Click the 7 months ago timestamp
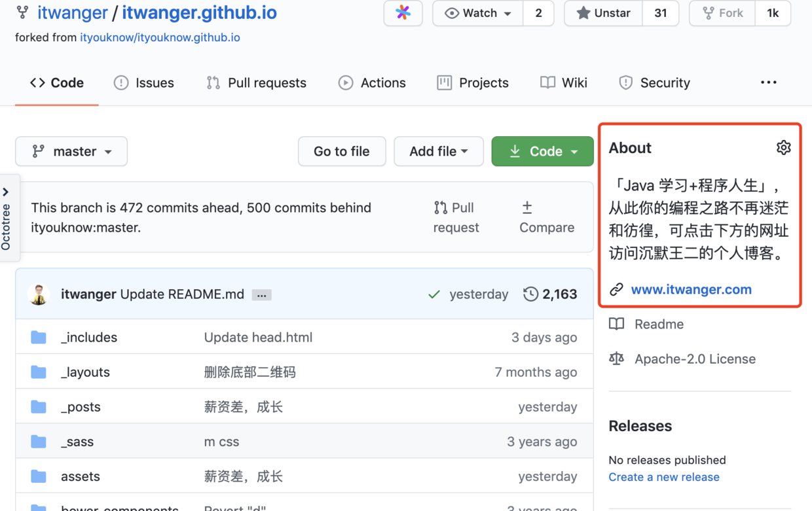The height and width of the screenshot is (511, 812). [x=536, y=372]
